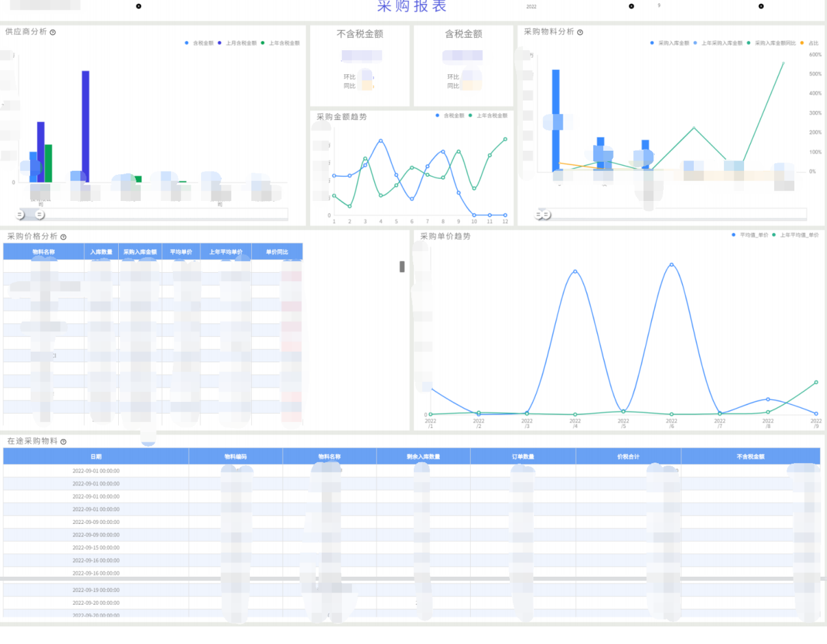Open help icon beside 采购物料分析
Viewport: 827px width, 644px height.
point(580,32)
